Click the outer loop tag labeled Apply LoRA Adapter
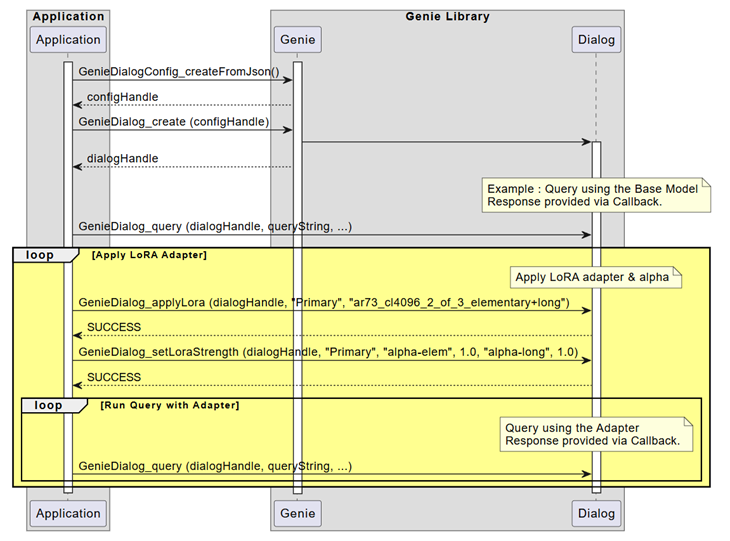The width and height of the screenshot is (730, 541). click(45, 256)
